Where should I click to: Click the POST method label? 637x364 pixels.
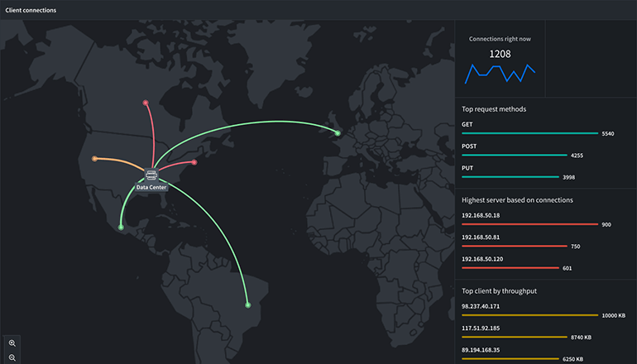(469, 146)
